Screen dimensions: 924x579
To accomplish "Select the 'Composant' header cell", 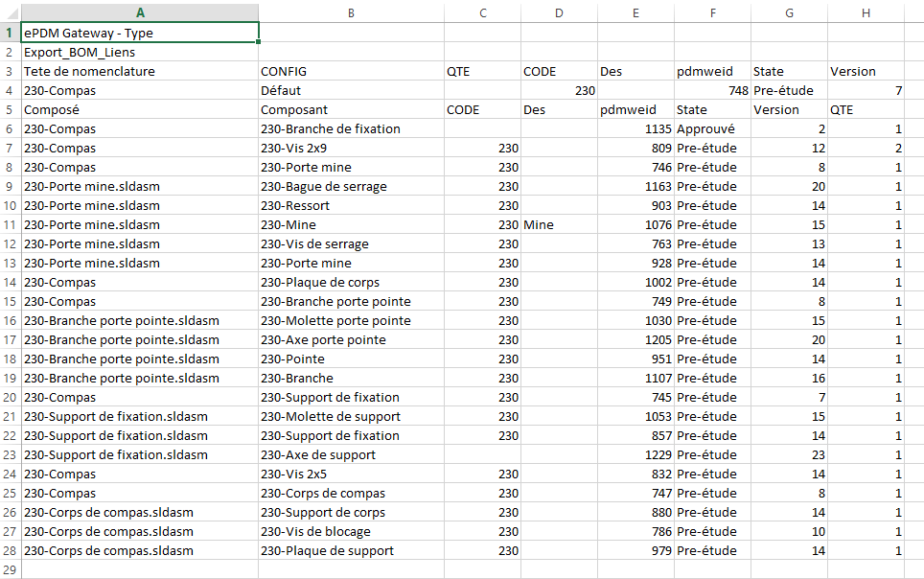I will [x=351, y=110].
